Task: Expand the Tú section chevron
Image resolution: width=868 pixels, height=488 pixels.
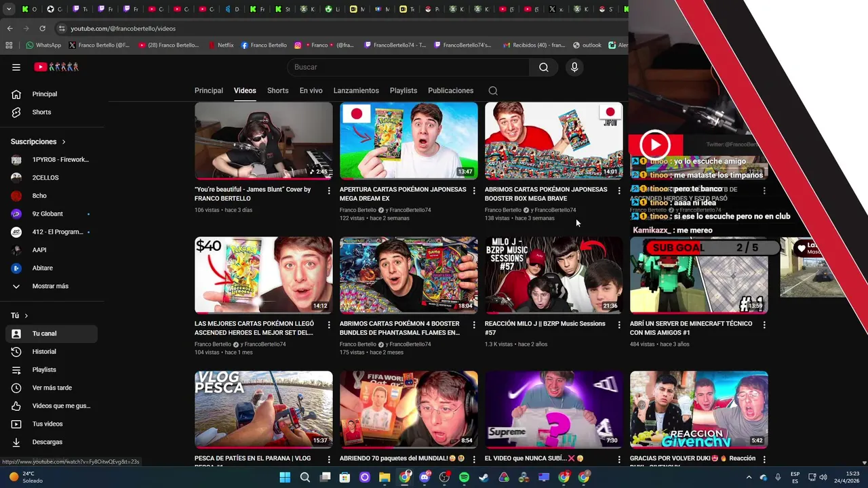Action: click(x=26, y=316)
